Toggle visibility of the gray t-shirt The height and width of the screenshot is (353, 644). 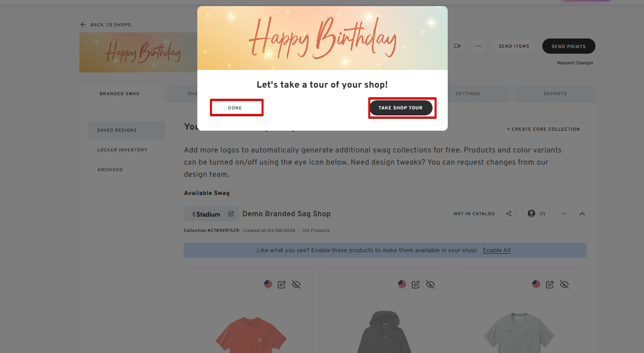coord(565,285)
